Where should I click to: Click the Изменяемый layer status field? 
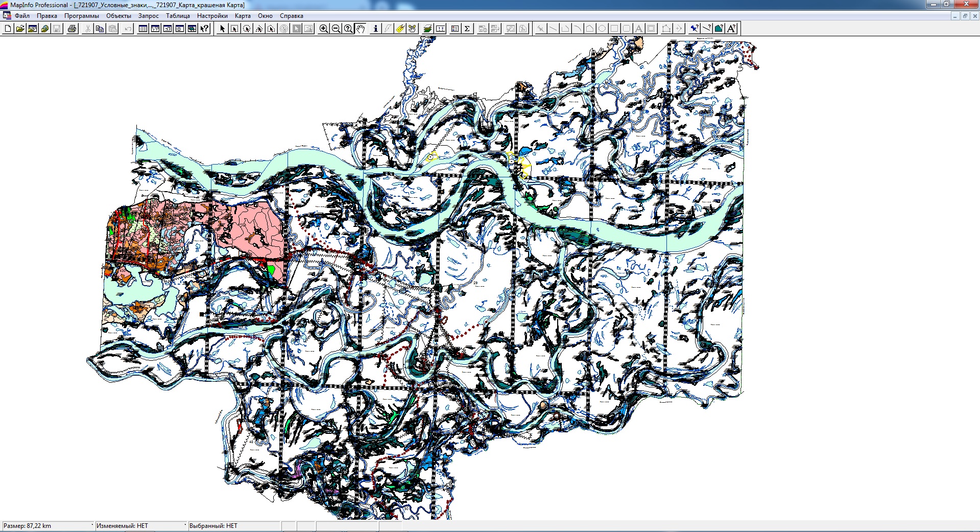pos(140,526)
